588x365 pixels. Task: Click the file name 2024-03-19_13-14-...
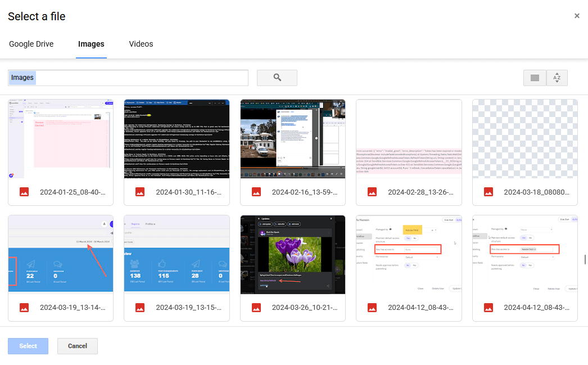(73, 308)
